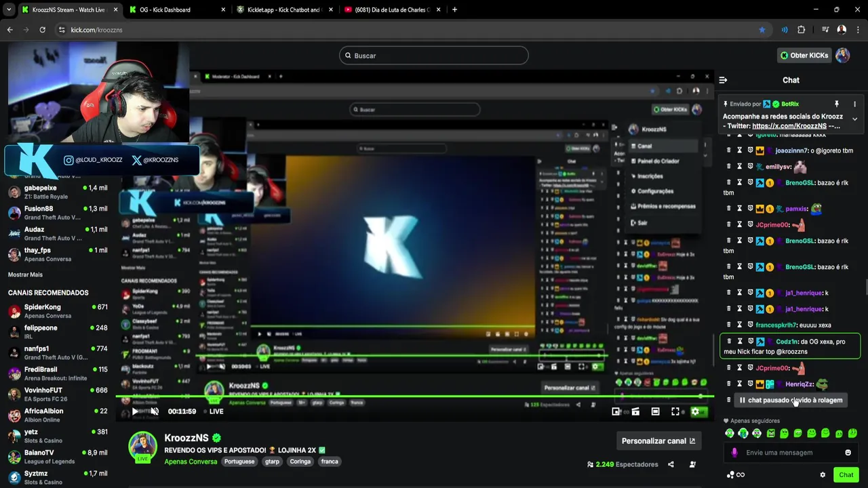Expand Mostrar Mais in sidebar

(x=25, y=274)
